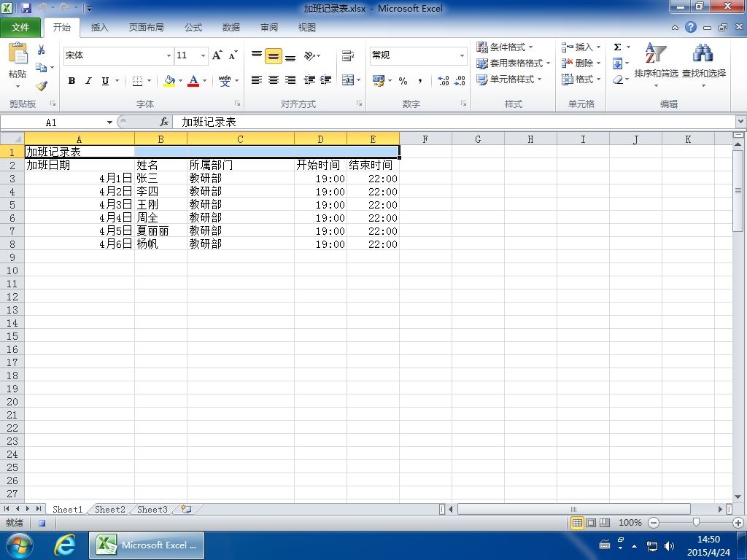Open the Conditional Formatting (条件格式) menu
The height and width of the screenshot is (560, 747).
pos(505,47)
